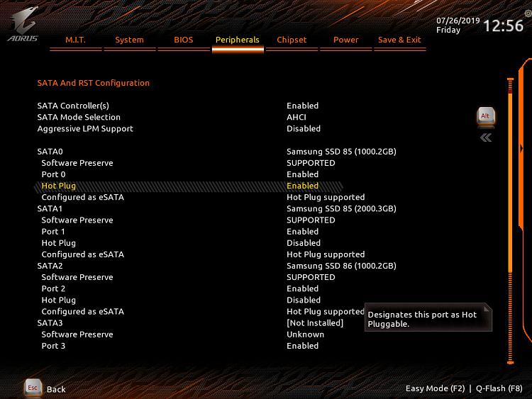
Task: Switch to the M.I.T. tab
Action: pyautogui.click(x=75, y=40)
